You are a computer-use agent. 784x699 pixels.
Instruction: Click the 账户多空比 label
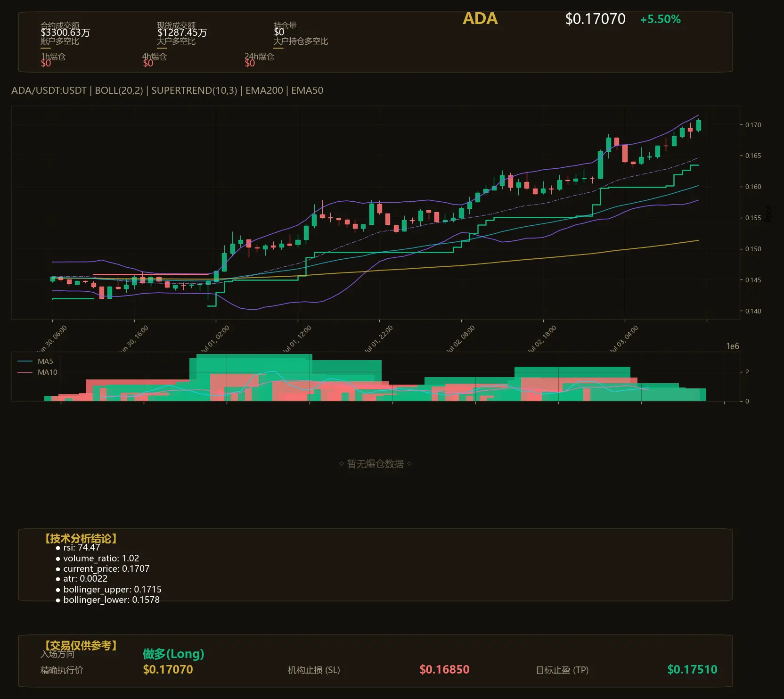pyautogui.click(x=59, y=41)
